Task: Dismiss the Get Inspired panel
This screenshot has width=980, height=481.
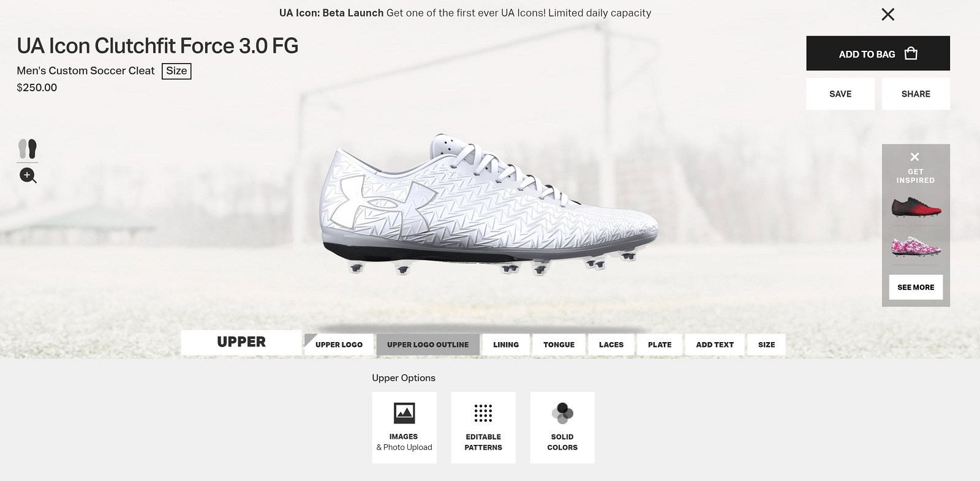Action: point(914,157)
